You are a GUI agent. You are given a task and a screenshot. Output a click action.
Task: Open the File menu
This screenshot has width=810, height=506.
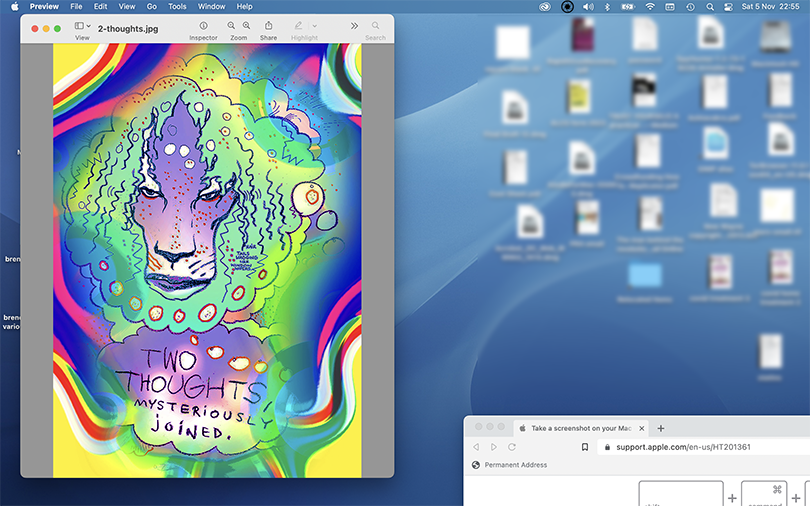[76, 6]
